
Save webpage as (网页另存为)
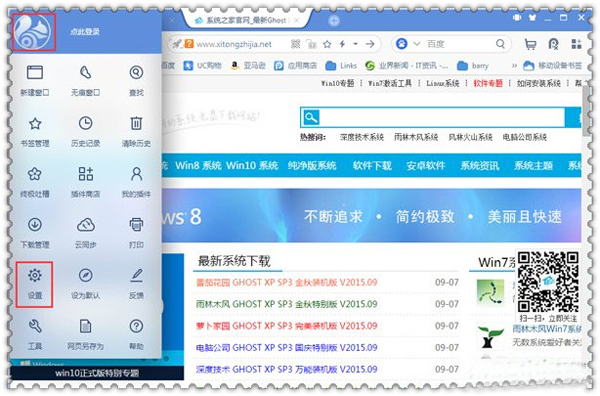[85, 334]
